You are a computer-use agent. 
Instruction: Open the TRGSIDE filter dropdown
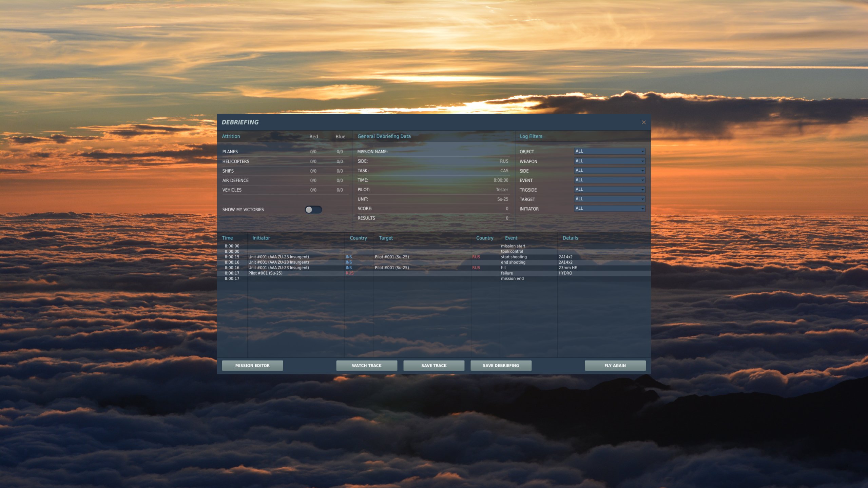pos(609,190)
